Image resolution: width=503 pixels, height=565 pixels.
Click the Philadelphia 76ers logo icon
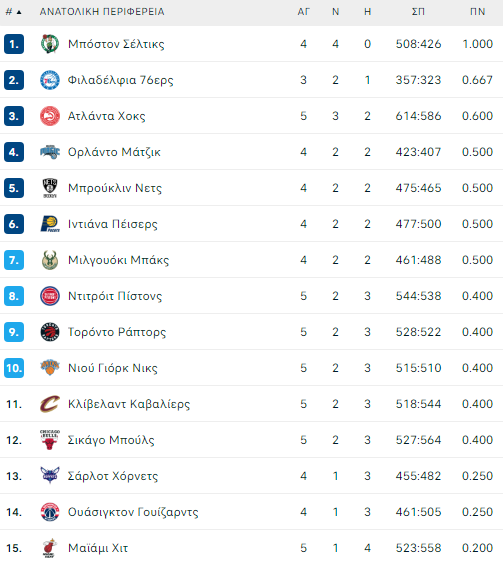(x=50, y=80)
